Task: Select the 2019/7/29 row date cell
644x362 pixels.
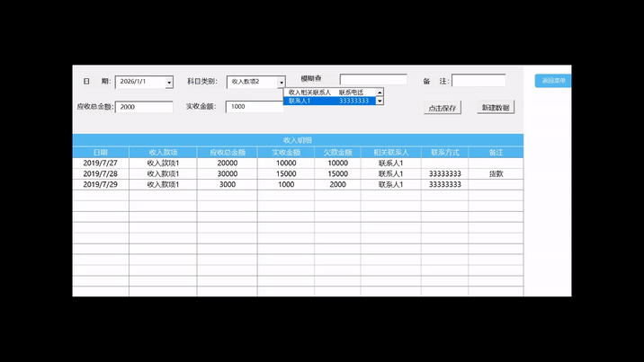Action: coord(101,185)
